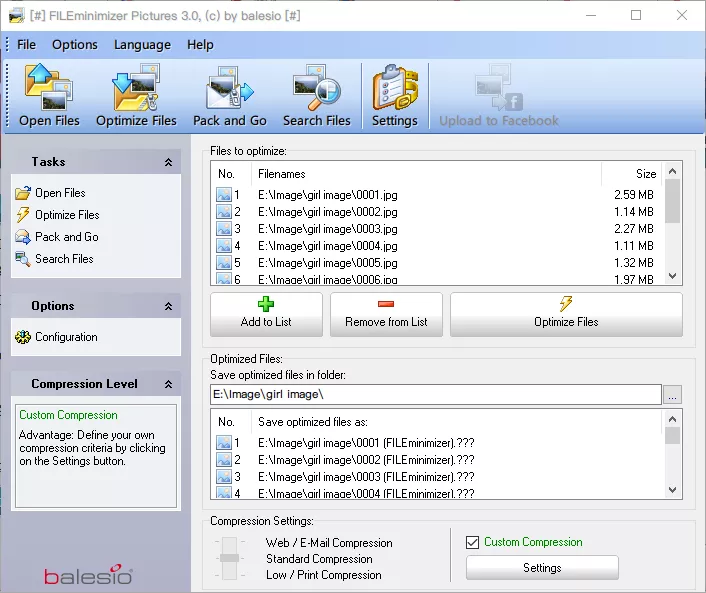Collapse the Options panel
The image size is (706, 593).
click(168, 306)
